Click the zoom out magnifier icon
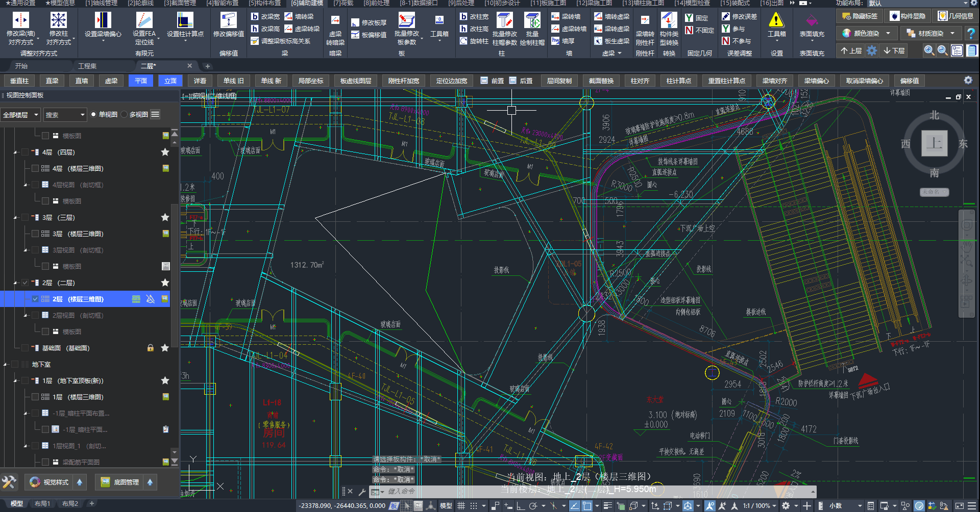 [x=943, y=50]
